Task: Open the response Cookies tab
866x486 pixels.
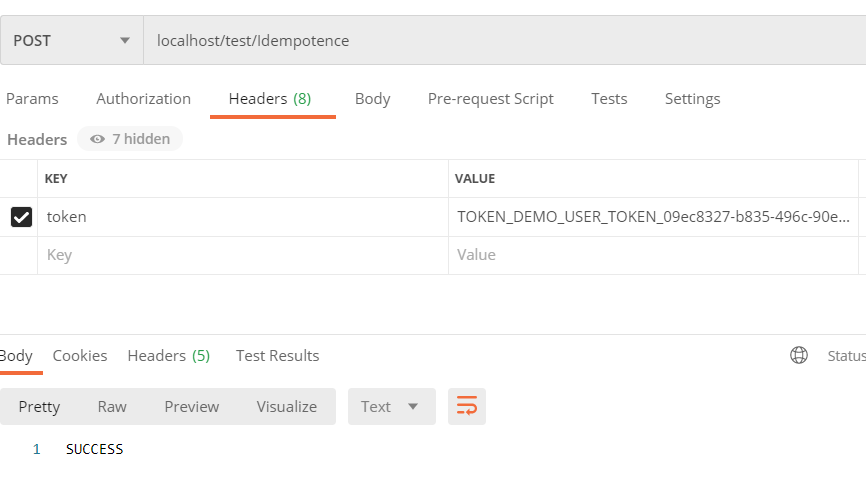Action: click(80, 356)
